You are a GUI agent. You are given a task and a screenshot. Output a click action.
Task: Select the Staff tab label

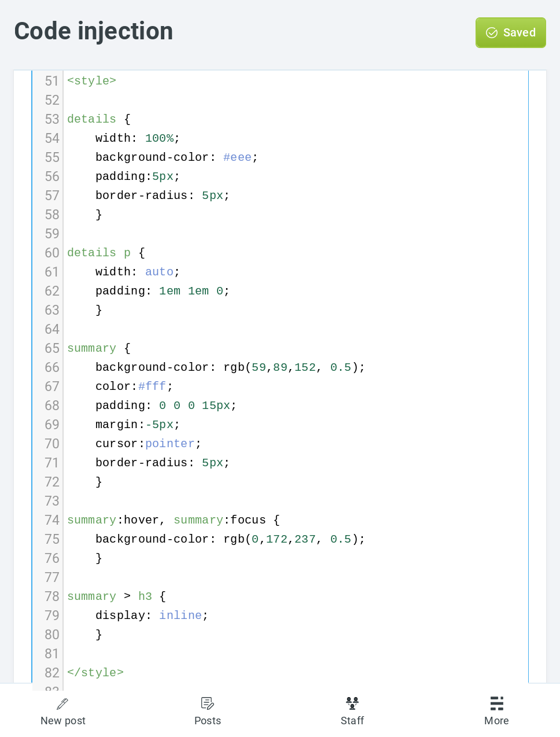(x=352, y=721)
